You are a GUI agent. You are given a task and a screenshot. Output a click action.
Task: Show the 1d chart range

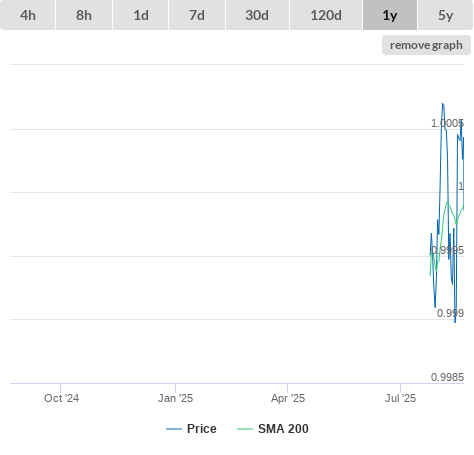[x=141, y=15]
